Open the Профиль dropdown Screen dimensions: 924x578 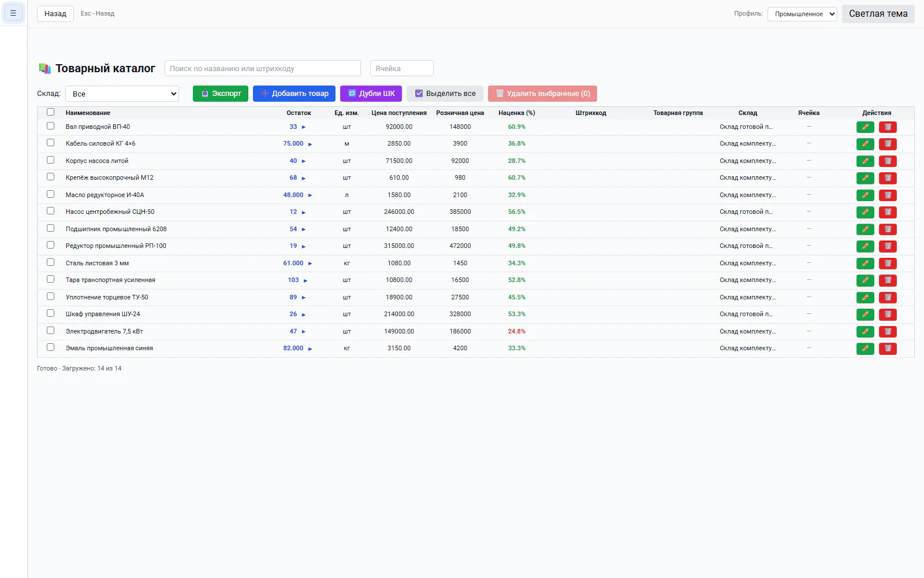tap(802, 14)
